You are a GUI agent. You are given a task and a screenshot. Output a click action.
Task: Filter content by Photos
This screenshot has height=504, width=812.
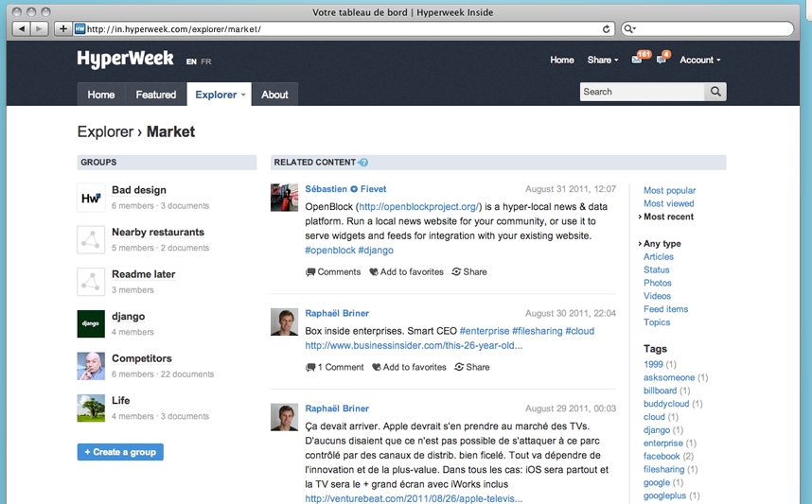click(658, 283)
